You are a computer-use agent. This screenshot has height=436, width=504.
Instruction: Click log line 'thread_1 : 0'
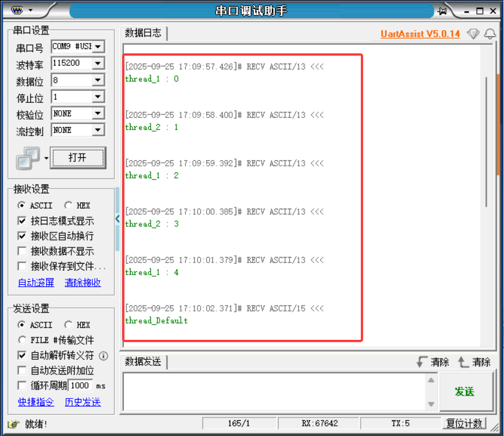click(152, 79)
